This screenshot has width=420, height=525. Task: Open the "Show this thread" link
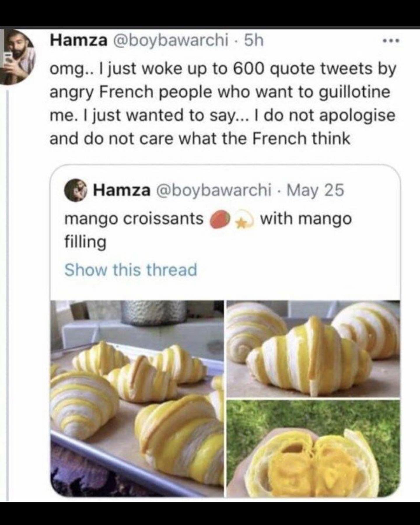131,269
